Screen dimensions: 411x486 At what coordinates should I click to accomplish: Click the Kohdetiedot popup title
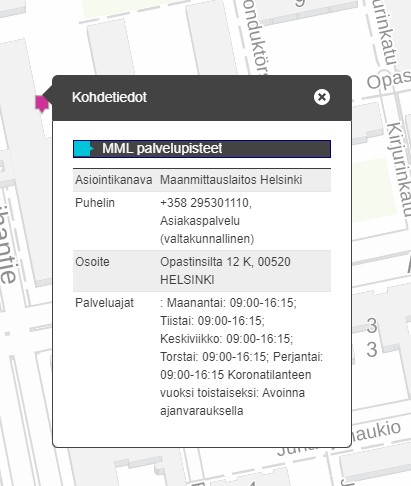109,97
